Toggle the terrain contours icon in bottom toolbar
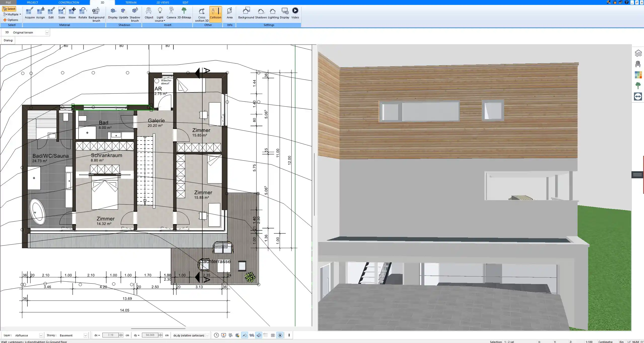 (x=266, y=335)
